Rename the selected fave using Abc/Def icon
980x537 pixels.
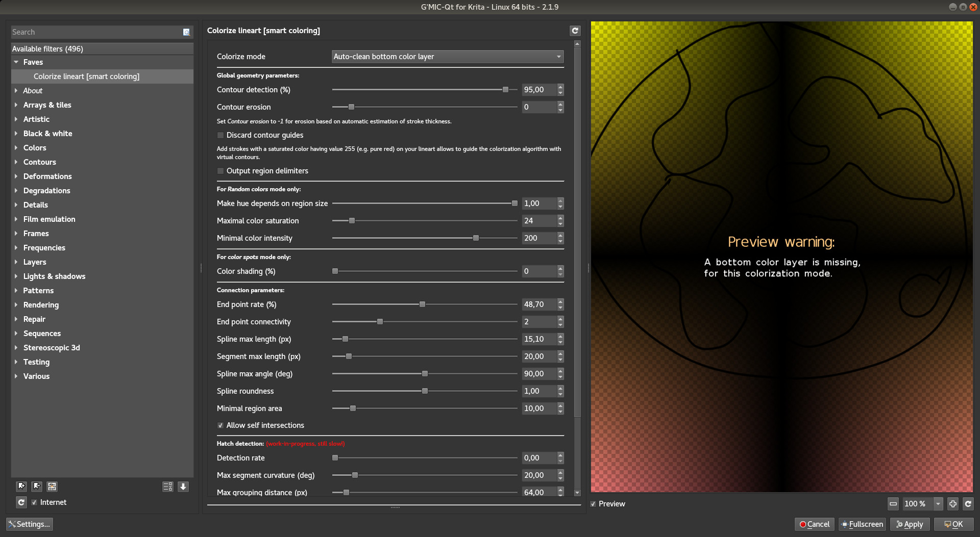[52, 487]
